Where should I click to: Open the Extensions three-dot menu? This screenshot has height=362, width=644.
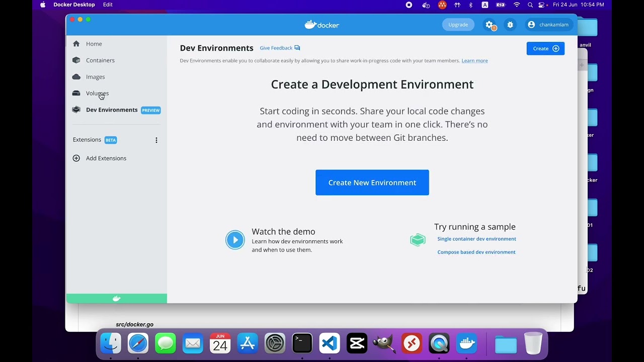click(156, 140)
